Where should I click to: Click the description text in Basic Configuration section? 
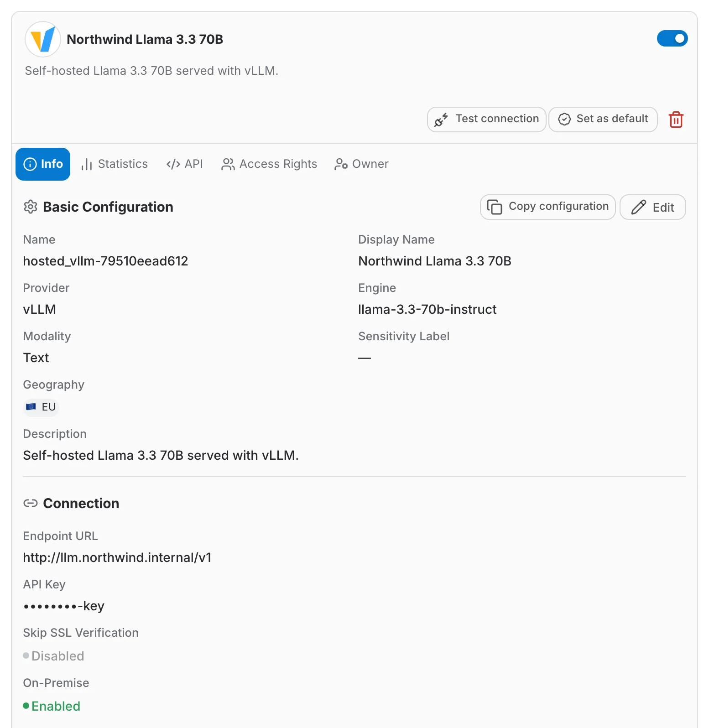pyautogui.click(x=161, y=455)
